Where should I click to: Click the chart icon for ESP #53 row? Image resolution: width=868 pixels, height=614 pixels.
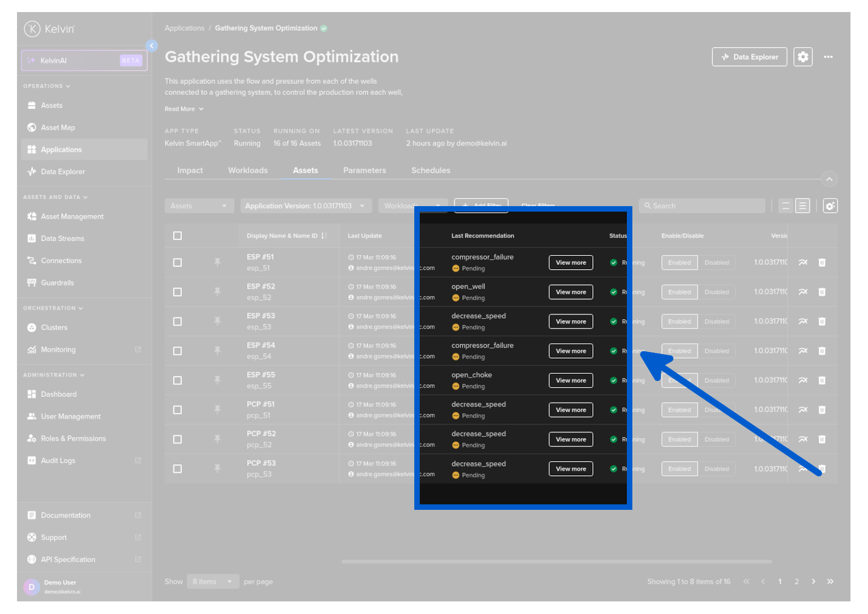803,322
